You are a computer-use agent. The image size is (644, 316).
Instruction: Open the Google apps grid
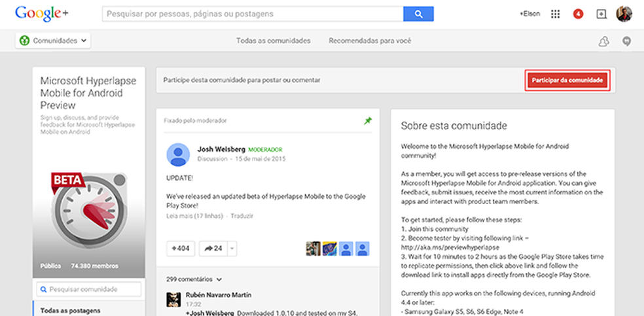[555, 14]
